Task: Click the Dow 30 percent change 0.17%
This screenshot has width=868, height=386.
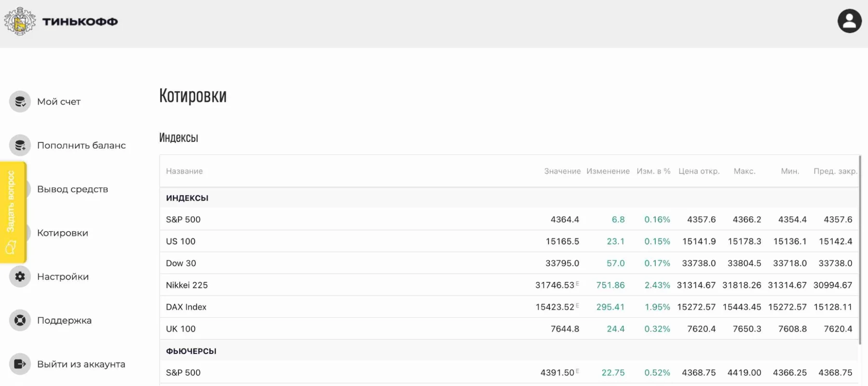Action: point(657,263)
